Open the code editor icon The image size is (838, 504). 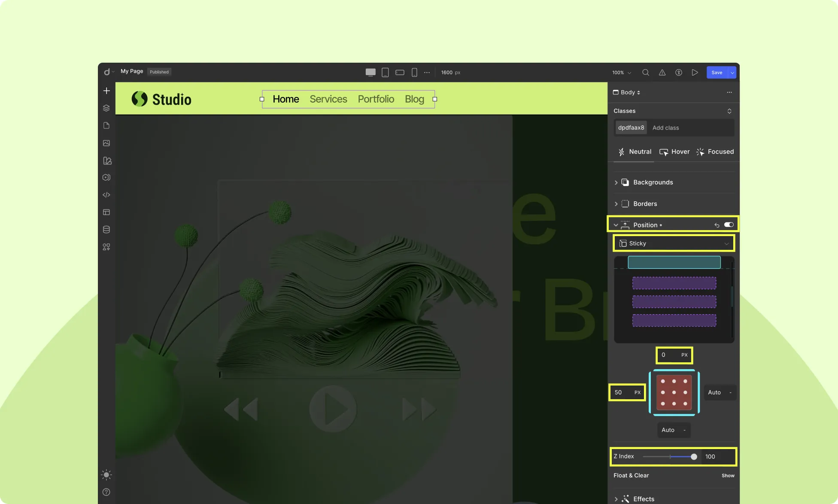pyautogui.click(x=106, y=195)
